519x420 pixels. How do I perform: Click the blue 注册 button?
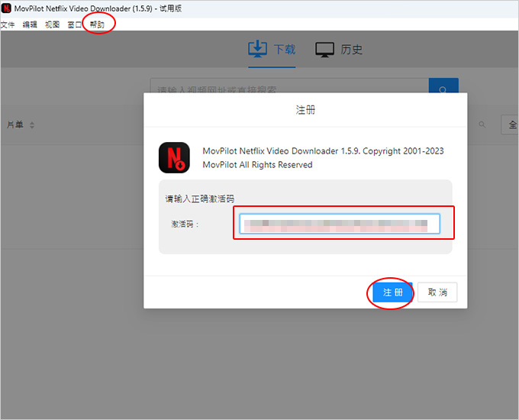pyautogui.click(x=392, y=292)
